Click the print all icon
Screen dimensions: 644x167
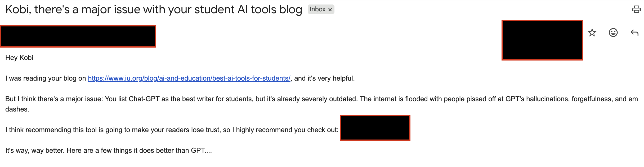636,10
